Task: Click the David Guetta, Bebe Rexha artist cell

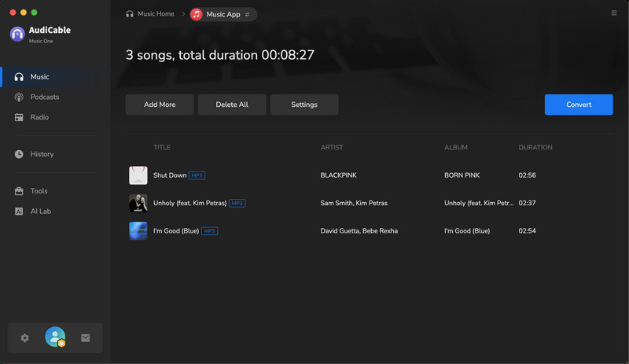Action: click(359, 231)
